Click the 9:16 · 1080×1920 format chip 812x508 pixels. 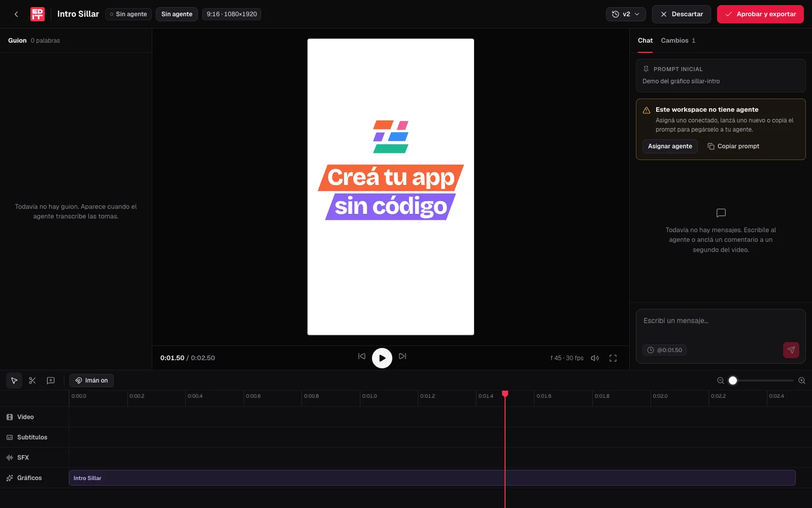231,14
